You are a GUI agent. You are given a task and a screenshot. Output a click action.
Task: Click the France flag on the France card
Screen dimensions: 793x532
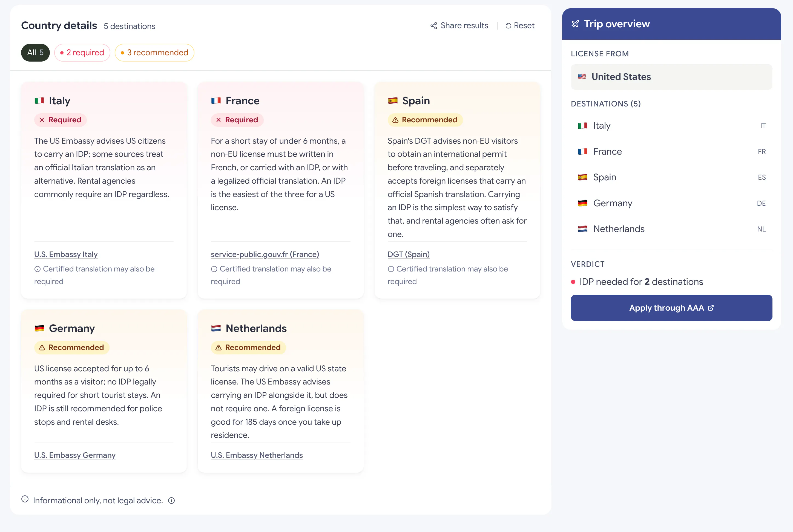pyautogui.click(x=216, y=100)
